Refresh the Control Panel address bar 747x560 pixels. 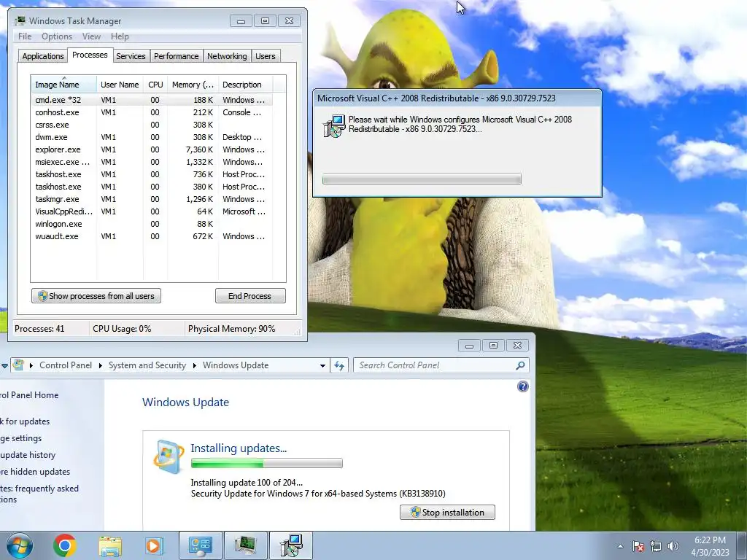coord(339,365)
